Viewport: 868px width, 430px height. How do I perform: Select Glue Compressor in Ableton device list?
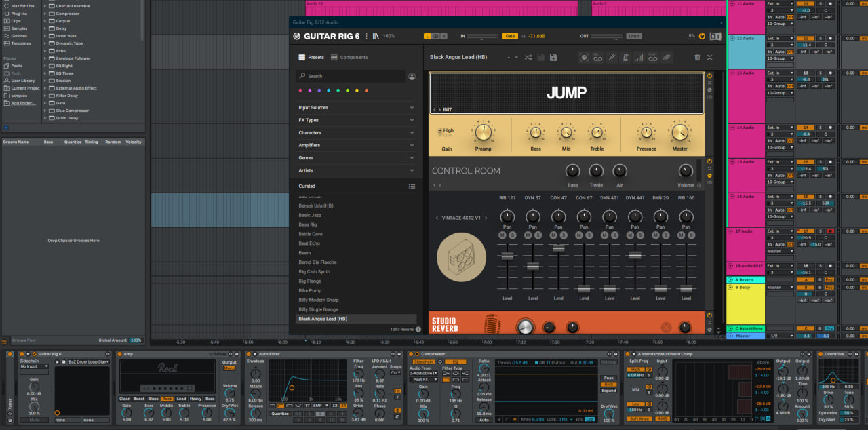click(x=72, y=111)
